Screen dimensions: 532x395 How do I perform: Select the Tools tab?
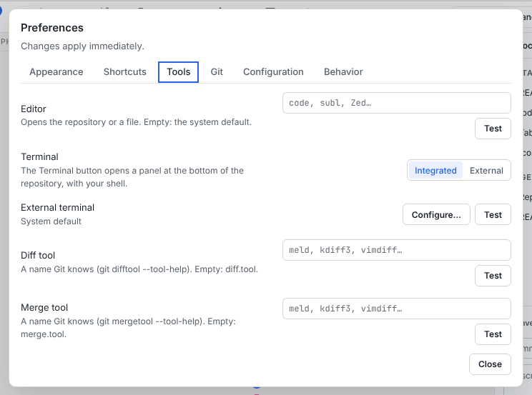(179, 72)
